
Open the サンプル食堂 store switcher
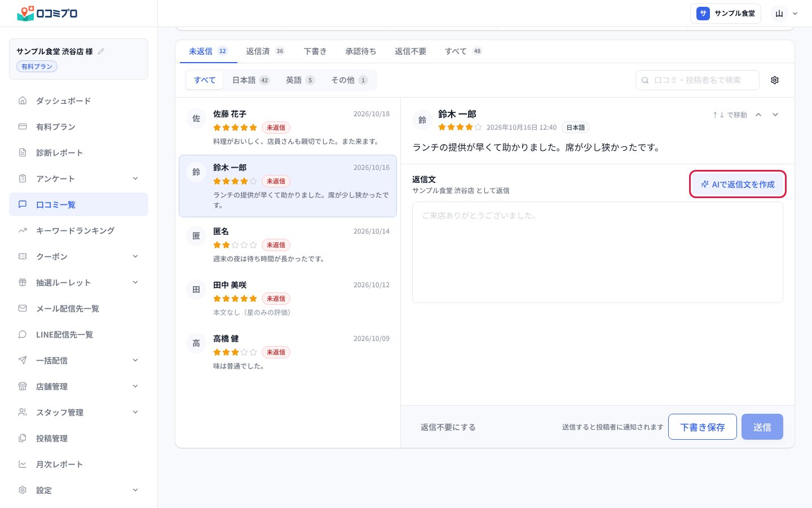pyautogui.click(x=726, y=14)
